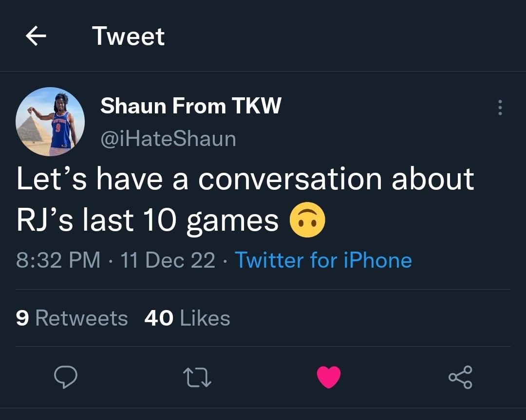The image size is (526, 420).
Task: Open the share icon options
Action: pyautogui.click(x=460, y=377)
